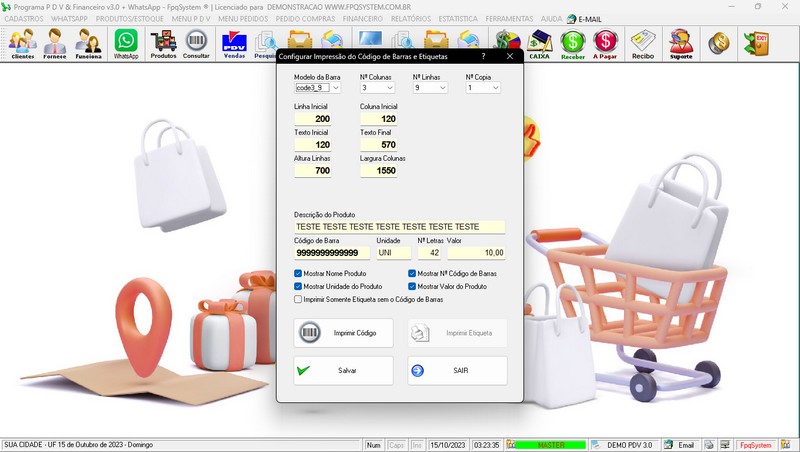800x452 pixels.
Task: Open the A Pagar red dollar icon
Action: [x=605, y=43]
